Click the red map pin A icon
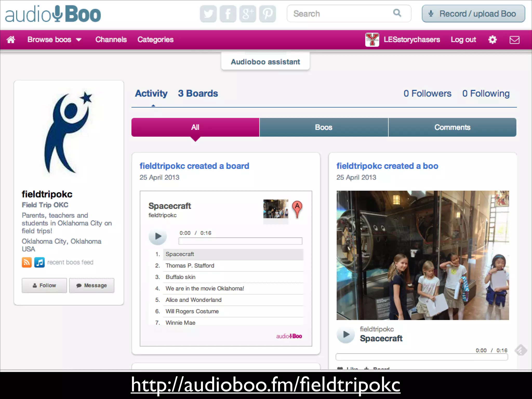This screenshot has width=532, height=399. (297, 209)
